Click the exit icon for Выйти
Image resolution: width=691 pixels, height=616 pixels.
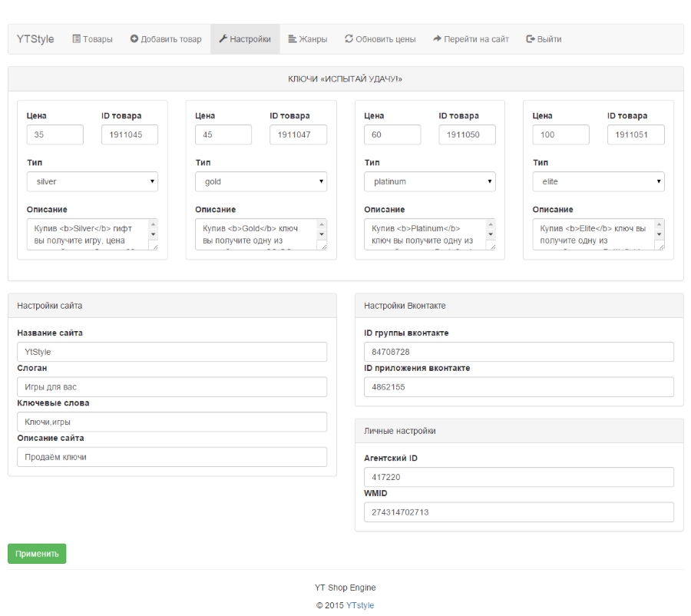click(530, 39)
